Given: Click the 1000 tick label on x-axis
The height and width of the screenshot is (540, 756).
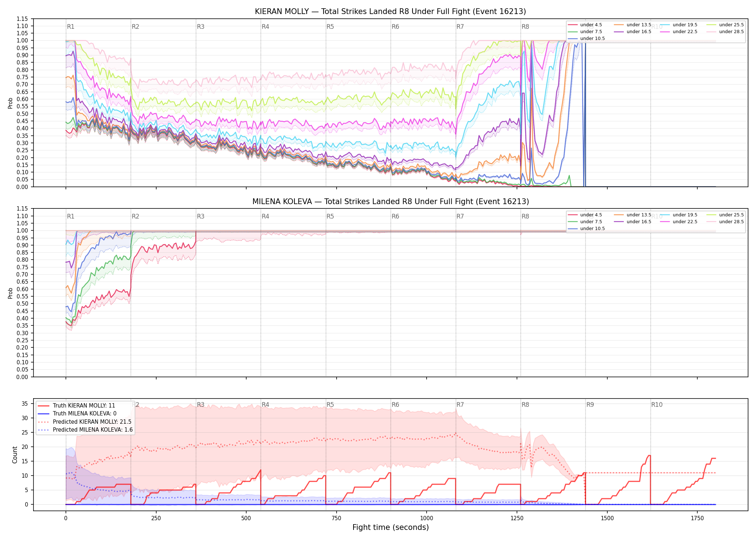Looking at the screenshot, I should 427,518.
